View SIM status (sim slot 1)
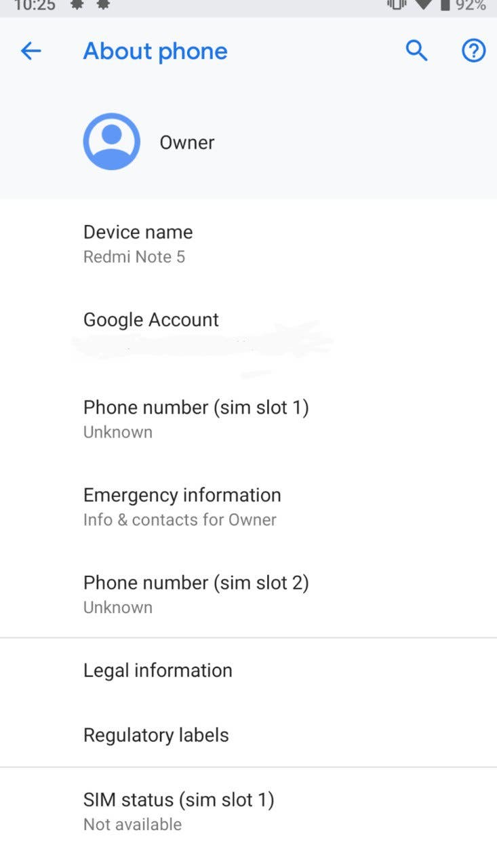The width and height of the screenshot is (497, 868). coord(248,812)
